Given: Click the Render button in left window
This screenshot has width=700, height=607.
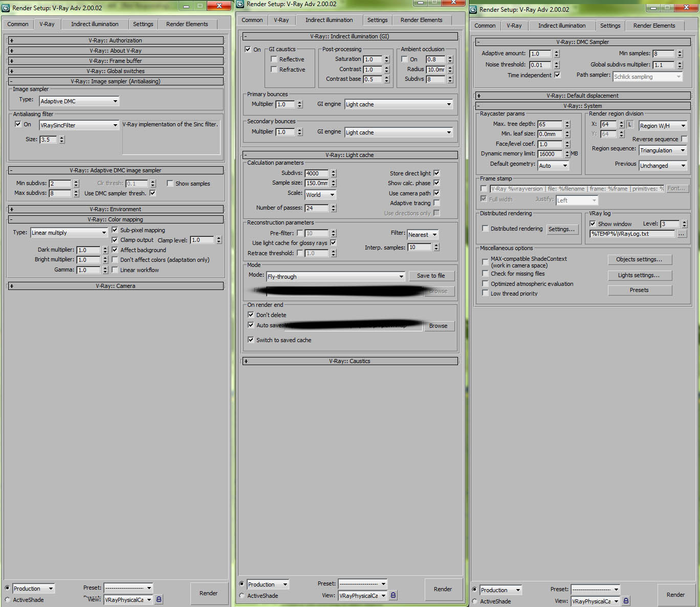Looking at the screenshot, I should 209,593.
